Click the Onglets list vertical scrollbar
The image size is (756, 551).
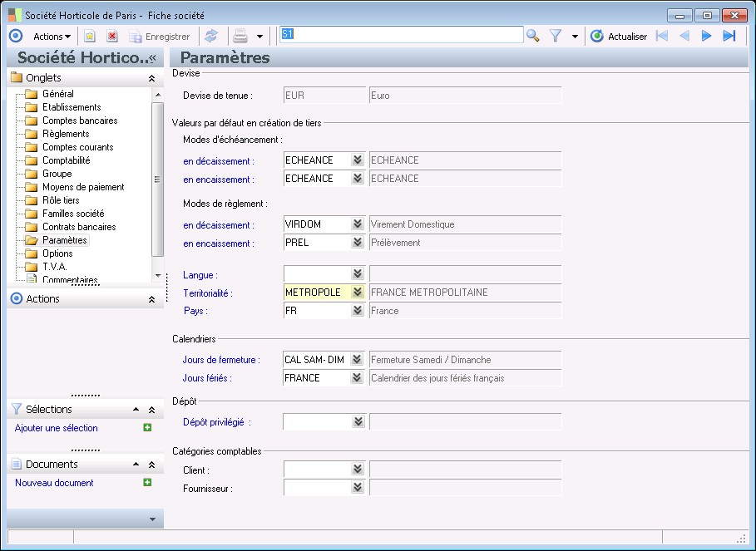(158, 180)
